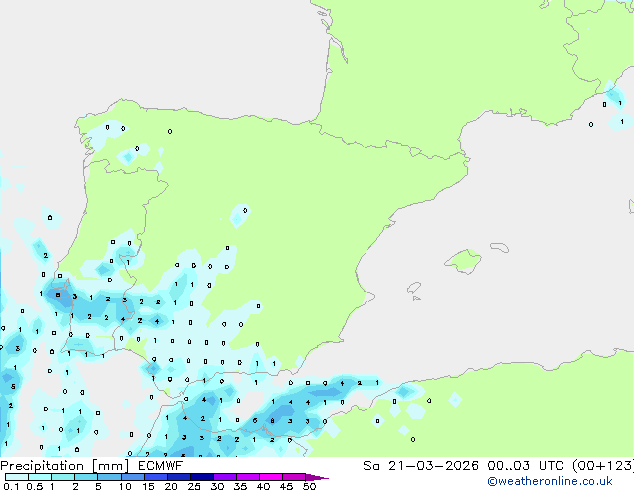Click the Mallorca island on the map

464,261
